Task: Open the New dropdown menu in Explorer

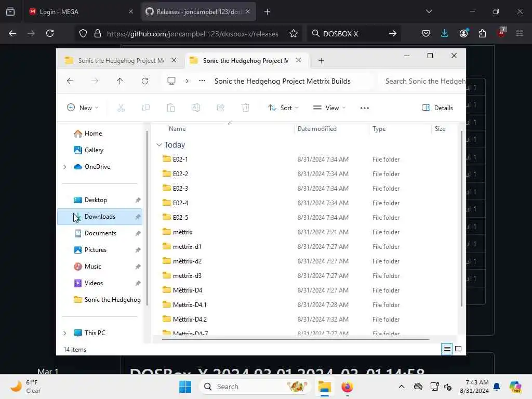Action: coord(83,108)
